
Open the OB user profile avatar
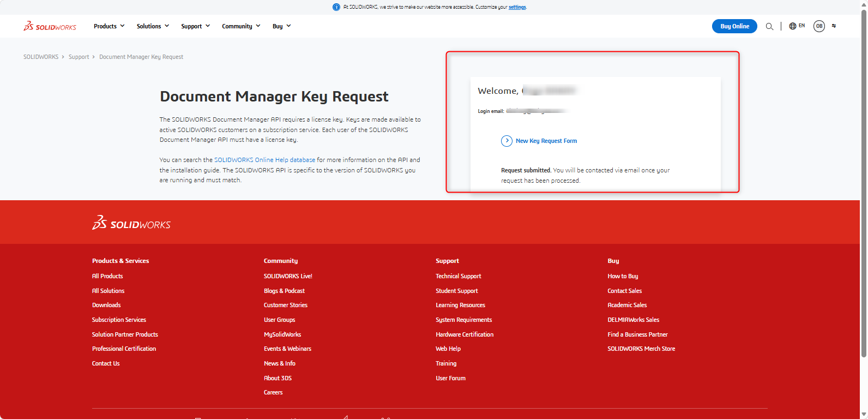point(819,26)
